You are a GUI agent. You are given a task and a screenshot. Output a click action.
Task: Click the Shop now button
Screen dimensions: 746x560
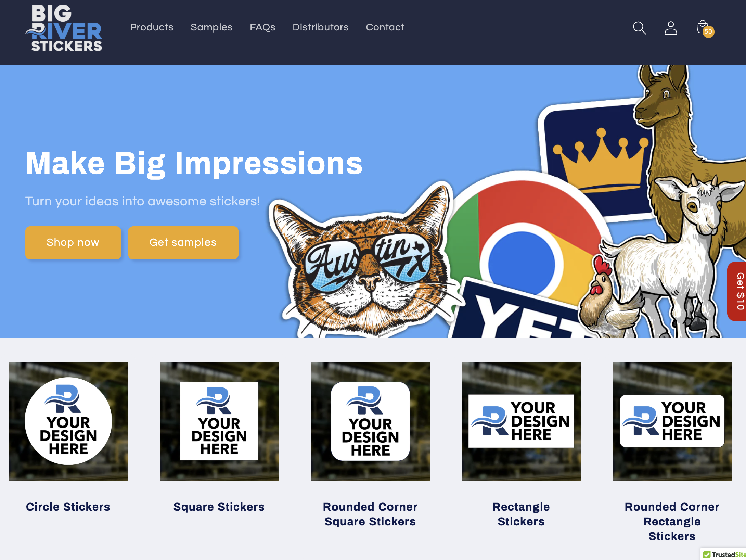pyautogui.click(x=73, y=242)
